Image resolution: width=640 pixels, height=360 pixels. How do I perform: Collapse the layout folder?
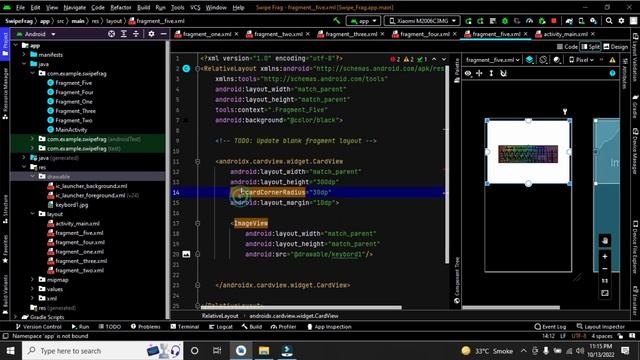[33, 214]
